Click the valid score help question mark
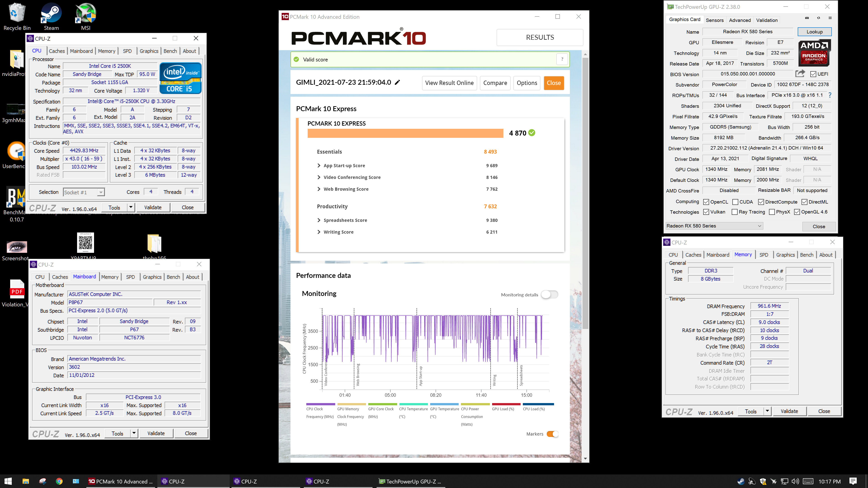 click(562, 59)
